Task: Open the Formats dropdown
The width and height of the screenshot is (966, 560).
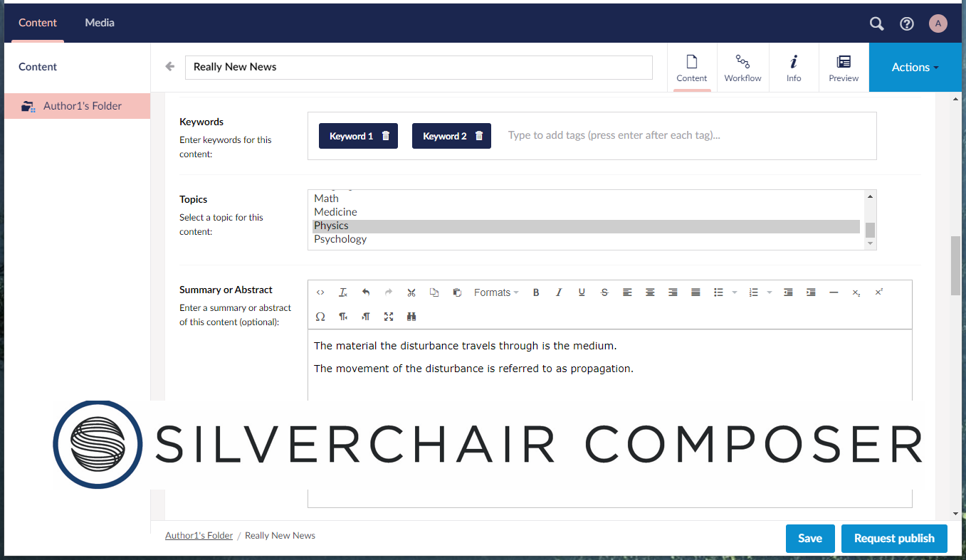Action: 496,292
